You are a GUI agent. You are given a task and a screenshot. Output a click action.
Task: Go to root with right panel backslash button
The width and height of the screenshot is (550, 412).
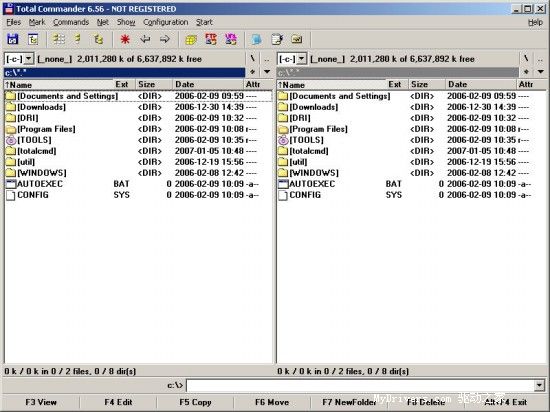526,59
